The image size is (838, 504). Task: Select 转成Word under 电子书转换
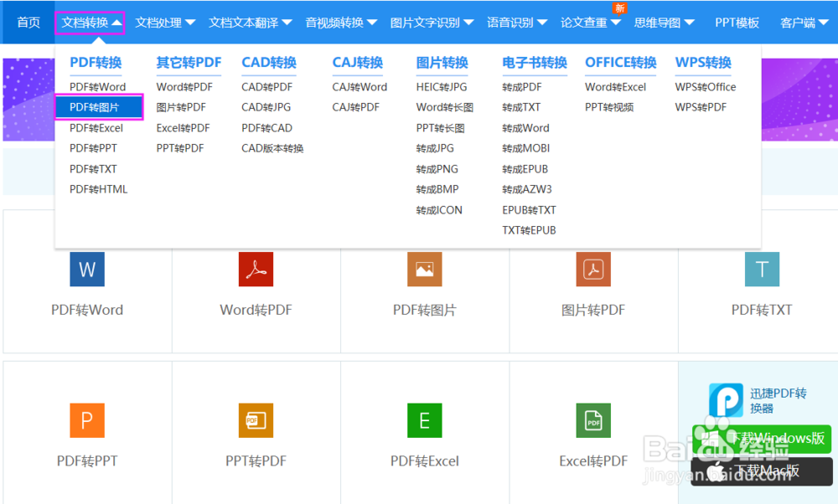pos(526,128)
